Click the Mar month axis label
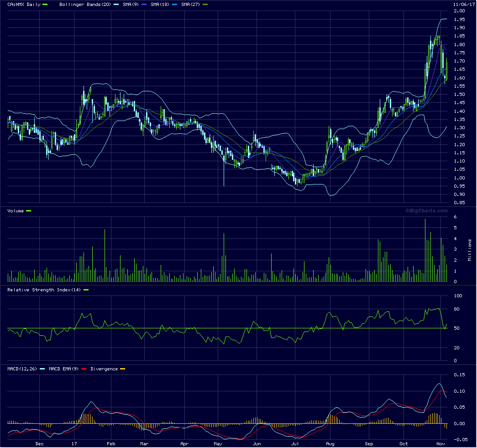 point(144,444)
